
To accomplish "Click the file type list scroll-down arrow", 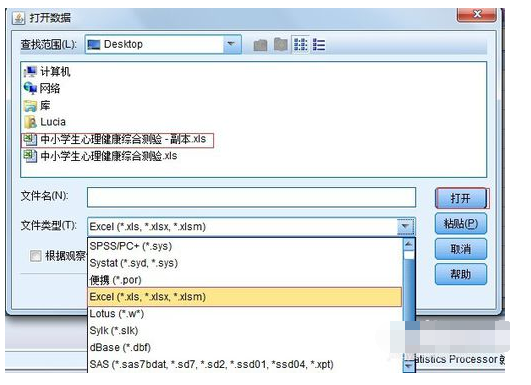I will pyautogui.click(x=409, y=366).
